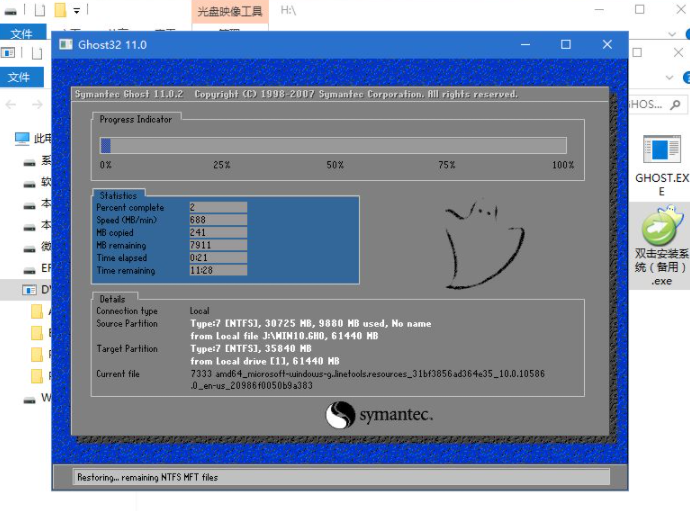
Task: Click the Ghost progress indicator bar
Action: coord(333,145)
